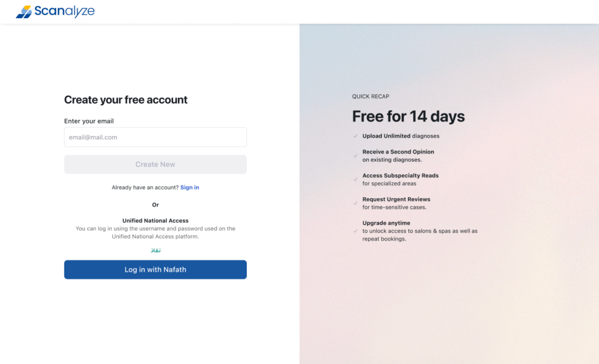Click checkmark beside Receive a Second Opinion
Viewport: 599px width, 364px height.
pos(356,156)
